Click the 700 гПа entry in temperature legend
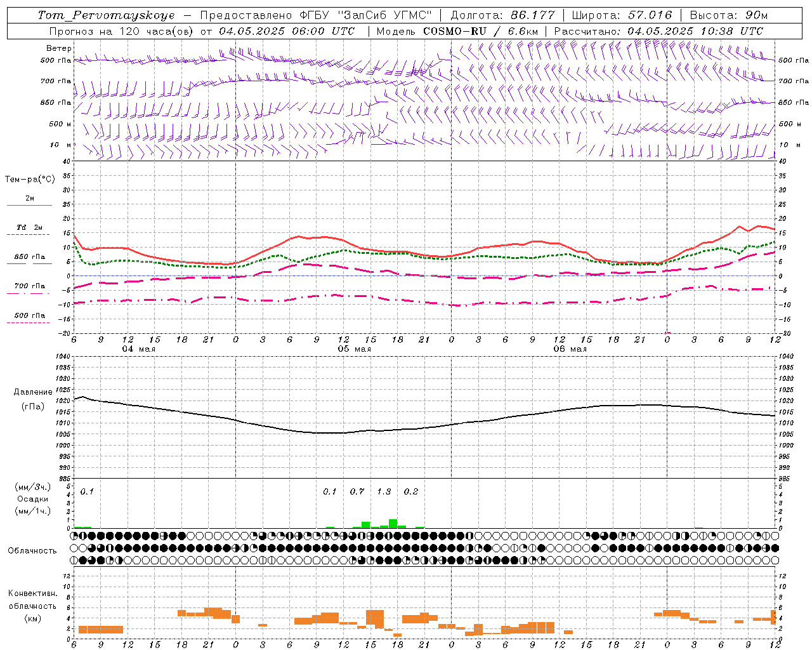This screenshot has width=812, height=650. point(30,286)
